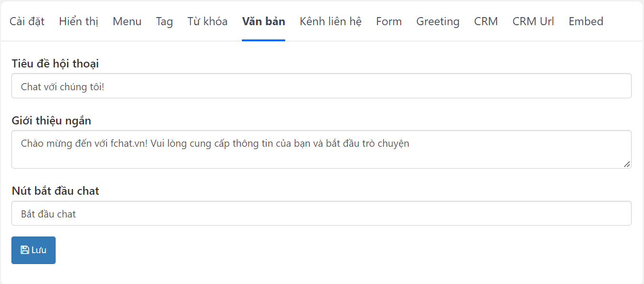The height and width of the screenshot is (284, 644).
Task: Click inside the Giới thiệu ngắn textarea
Action: pos(321,149)
